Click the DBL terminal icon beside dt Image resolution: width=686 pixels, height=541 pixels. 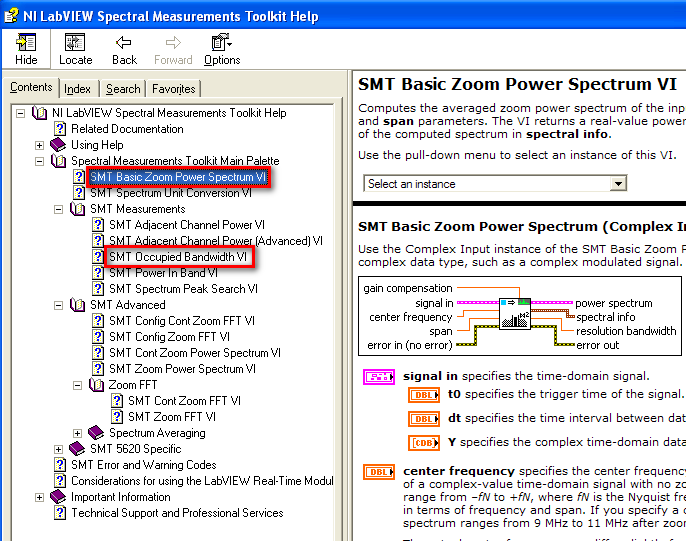[424, 419]
